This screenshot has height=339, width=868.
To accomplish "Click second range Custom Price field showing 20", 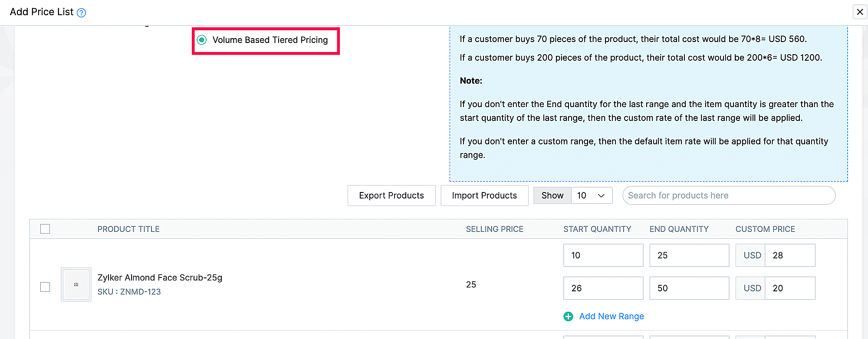I will point(789,288).
